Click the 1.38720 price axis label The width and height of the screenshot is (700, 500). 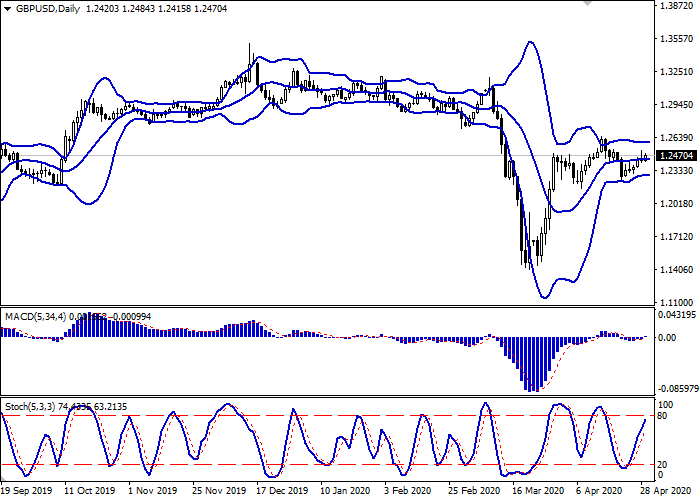tap(676, 6)
